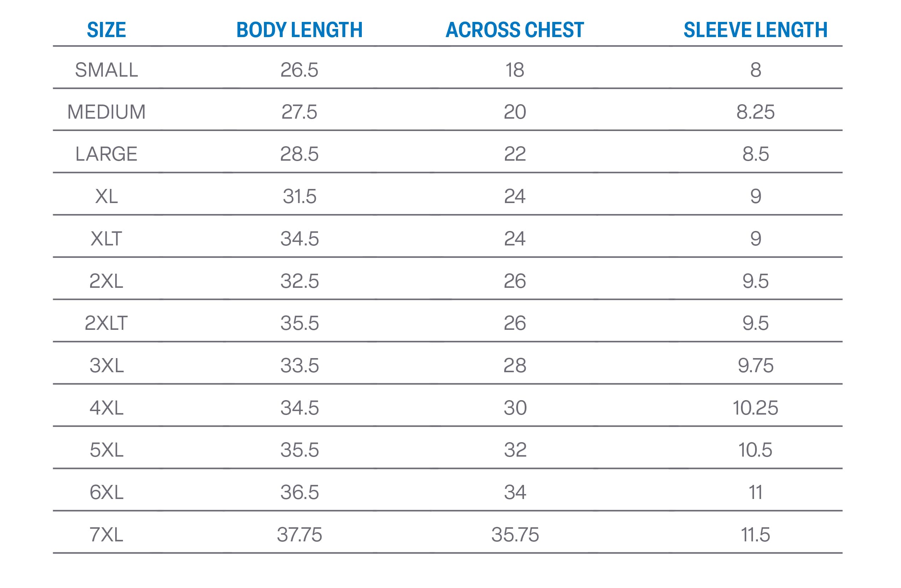Click the 37.75 body length cell
This screenshot has height=588, width=901.
[299, 535]
